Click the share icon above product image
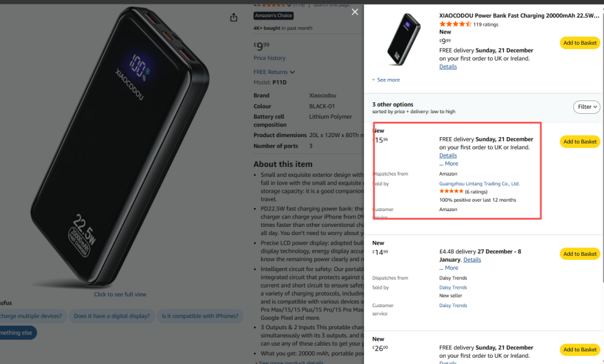 (234, 18)
